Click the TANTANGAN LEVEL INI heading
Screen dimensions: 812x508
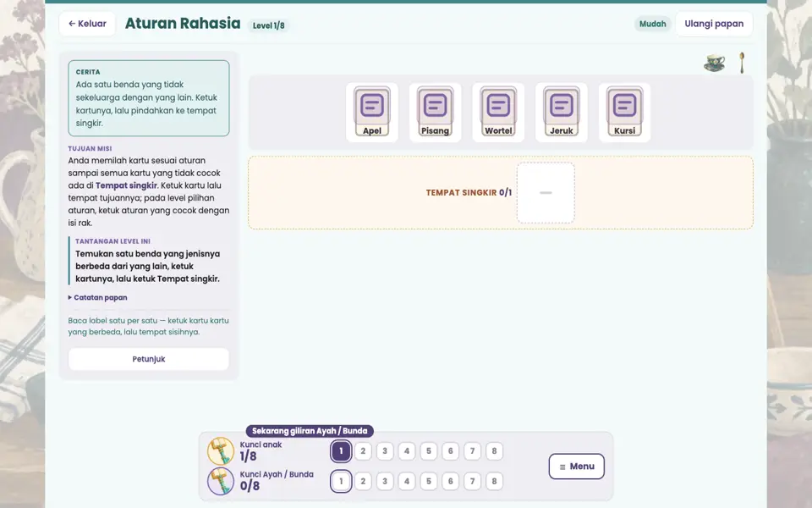point(112,241)
